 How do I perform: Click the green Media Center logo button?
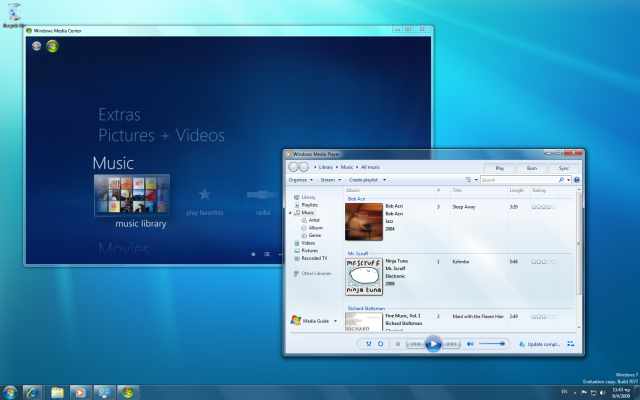[x=52, y=46]
